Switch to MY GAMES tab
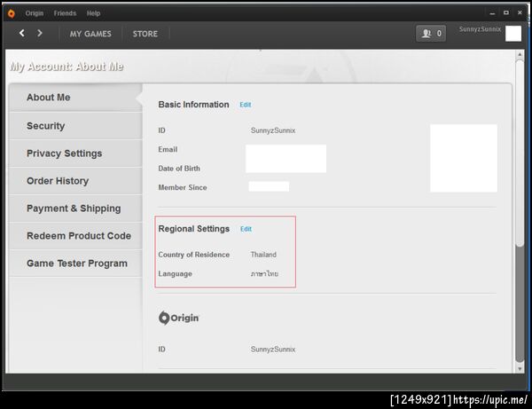The width and height of the screenshot is (532, 409). point(90,34)
